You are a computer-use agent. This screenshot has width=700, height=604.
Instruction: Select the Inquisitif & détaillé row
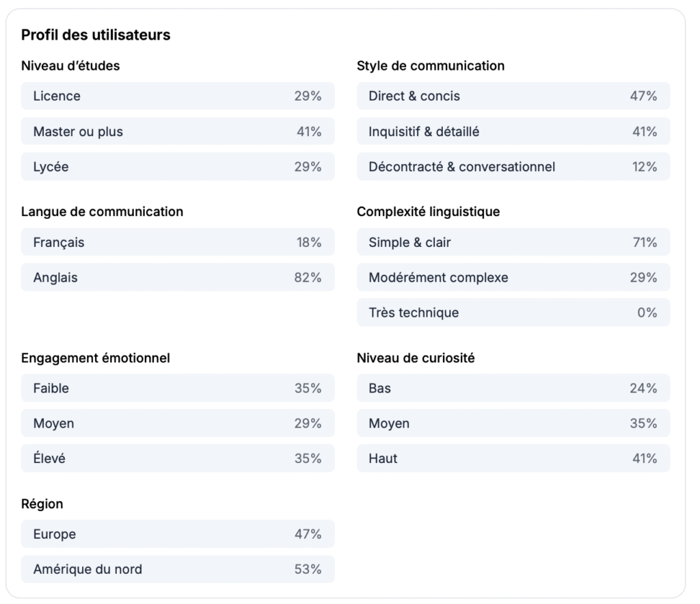click(x=513, y=131)
